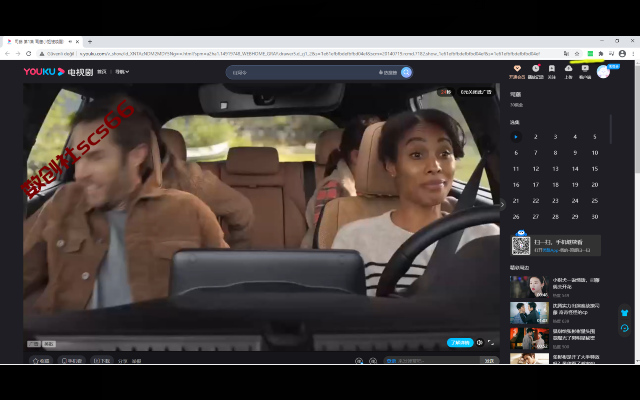The width and height of the screenshot is (640, 400).
Task: Collapse the side panel with the arrow
Action: [502, 204]
